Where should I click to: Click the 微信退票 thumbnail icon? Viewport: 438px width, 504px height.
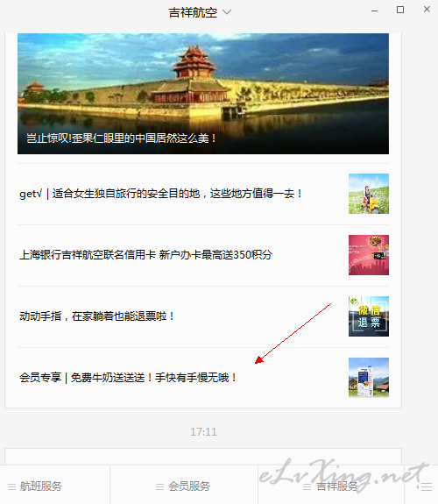(369, 316)
